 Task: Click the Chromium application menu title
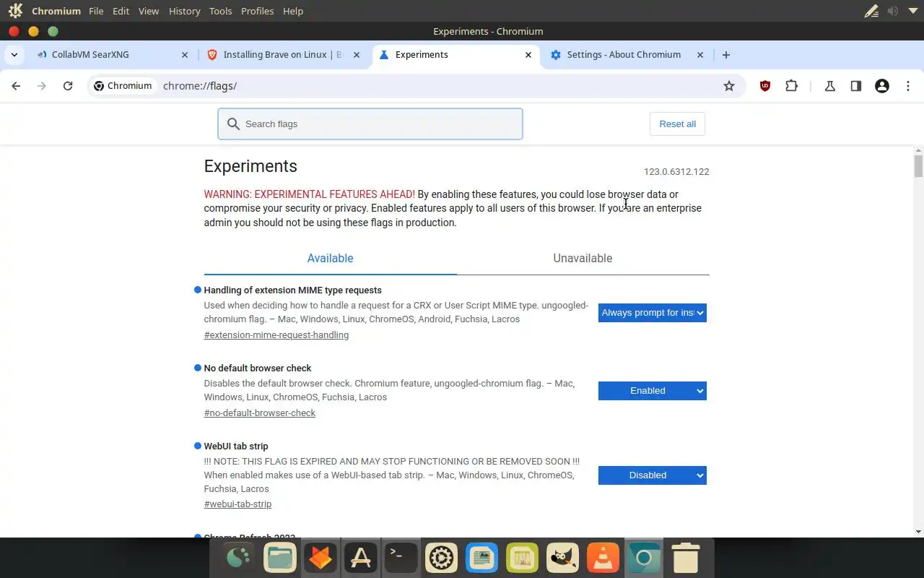[56, 11]
